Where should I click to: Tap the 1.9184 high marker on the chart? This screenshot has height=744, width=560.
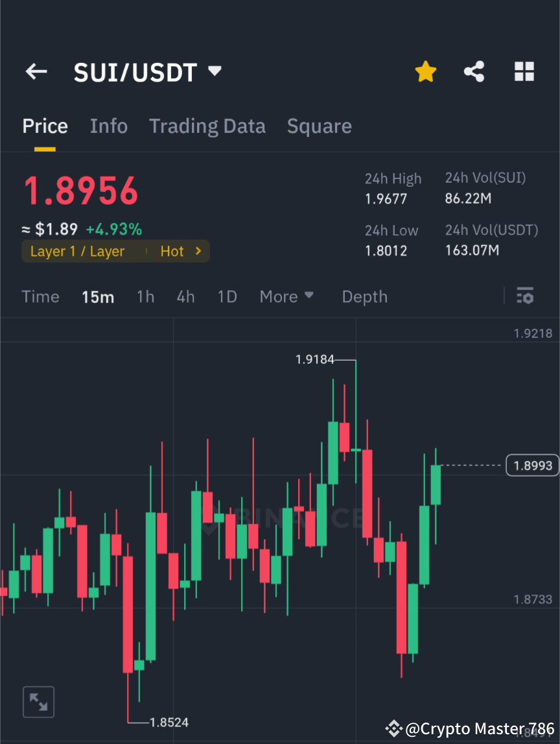click(x=316, y=359)
